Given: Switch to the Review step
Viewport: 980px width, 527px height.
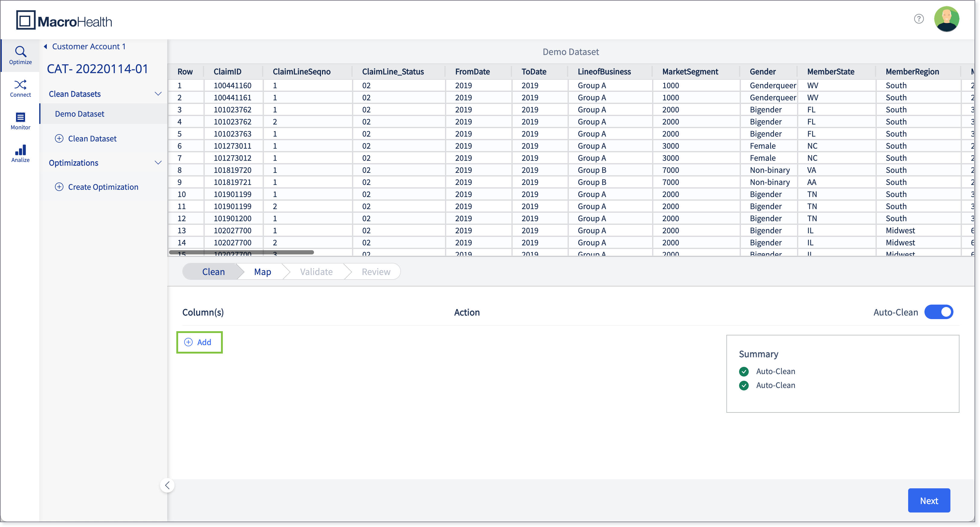Looking at the screenshot, I should [x=376, y=272].
